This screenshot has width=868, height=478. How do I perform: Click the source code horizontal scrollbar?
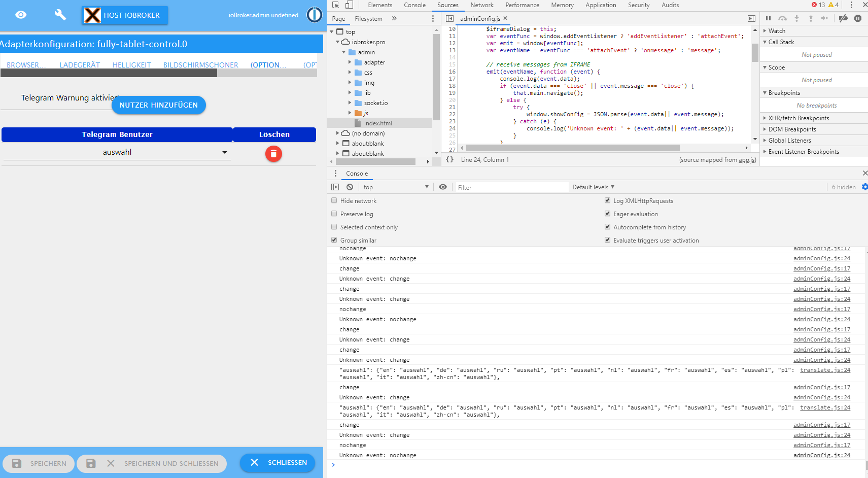click(573, 148)
